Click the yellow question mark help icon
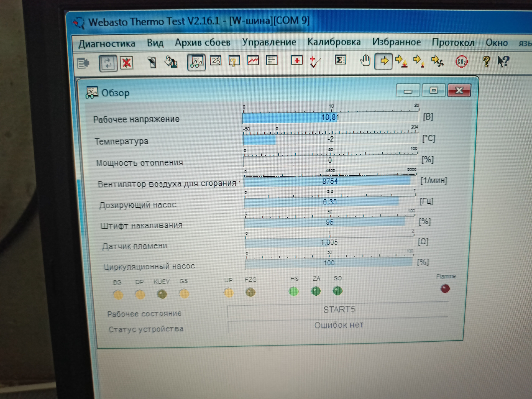 coord(486,61)
